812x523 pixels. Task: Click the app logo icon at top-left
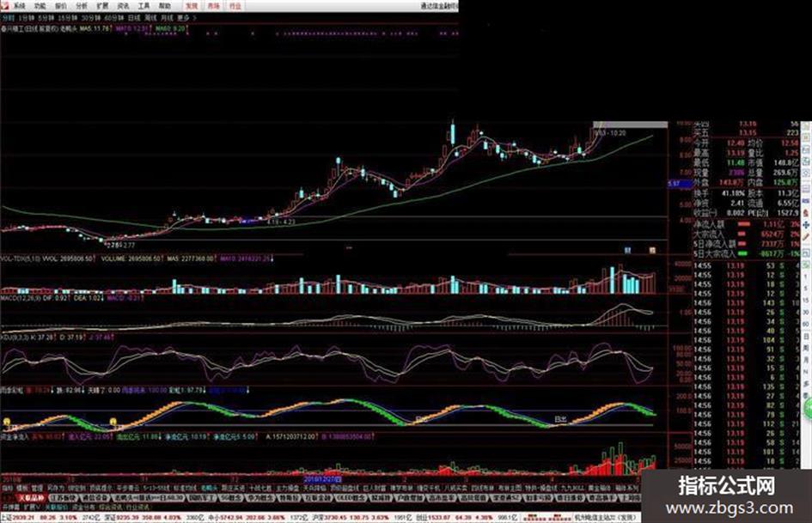point(4,6)
